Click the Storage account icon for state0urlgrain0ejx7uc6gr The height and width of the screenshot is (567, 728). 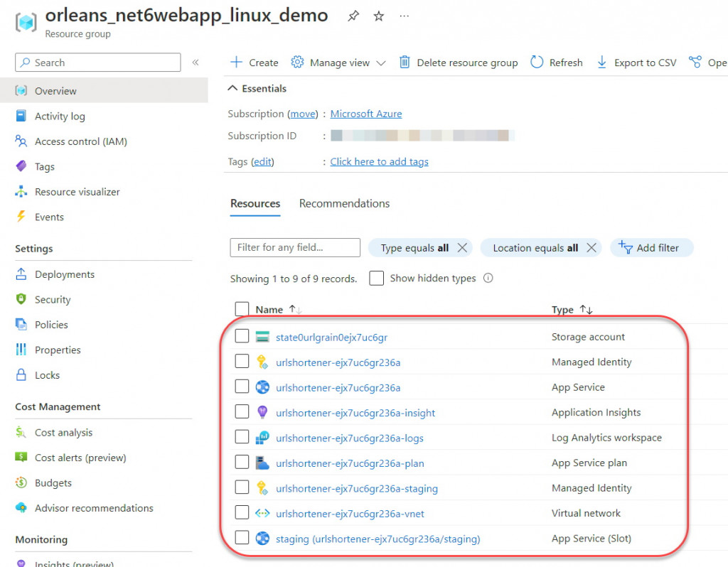coord(262,337)
